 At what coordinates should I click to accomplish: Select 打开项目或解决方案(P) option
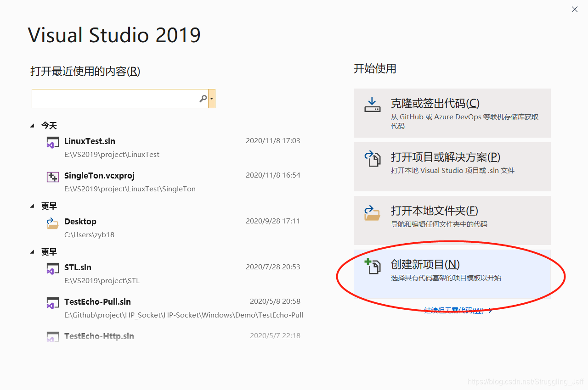(x=452, y=167)
